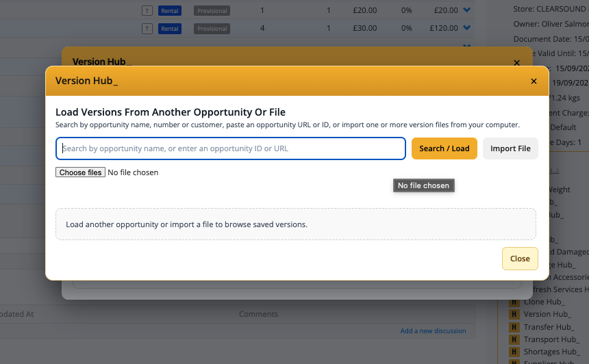The width and height of the screenshot is (589, 364).
Task: Click the 'No file chosen' text beside Choose files
Action: [133, 172]
